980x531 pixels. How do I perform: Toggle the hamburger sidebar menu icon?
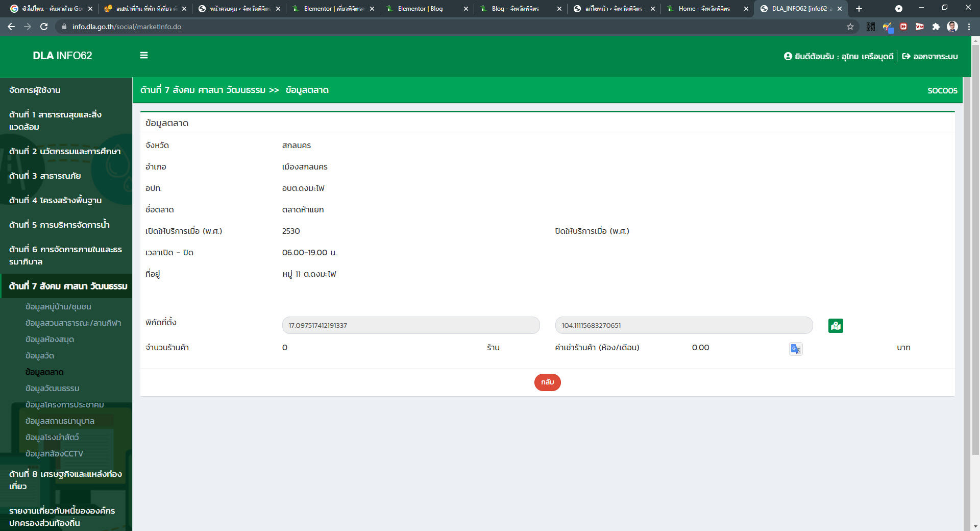point(144,55)
